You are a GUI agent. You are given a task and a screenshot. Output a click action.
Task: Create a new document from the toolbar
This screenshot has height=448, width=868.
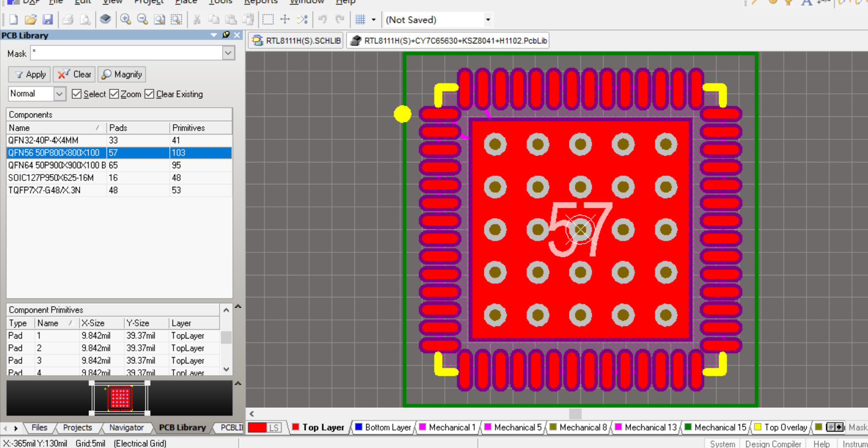(x=14, y=20)
